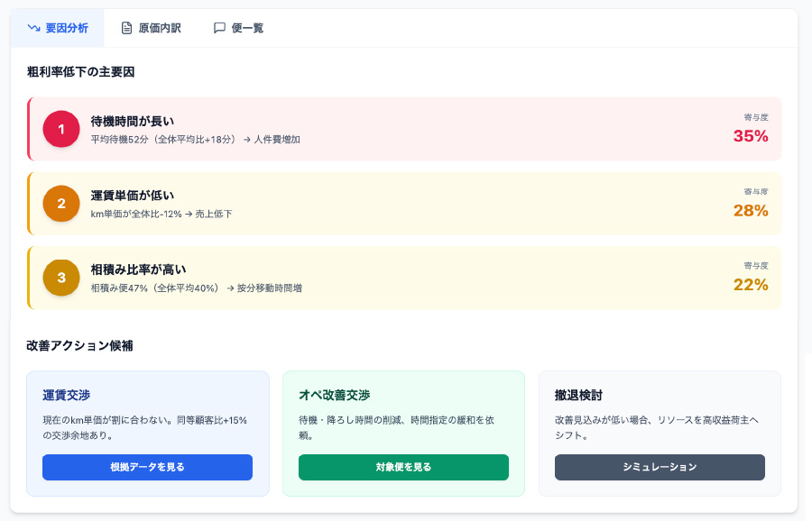Click the 待機・降ろし時間の削減 description text
Viewport: 812px width, 521px height.
[x=397, y=427]
